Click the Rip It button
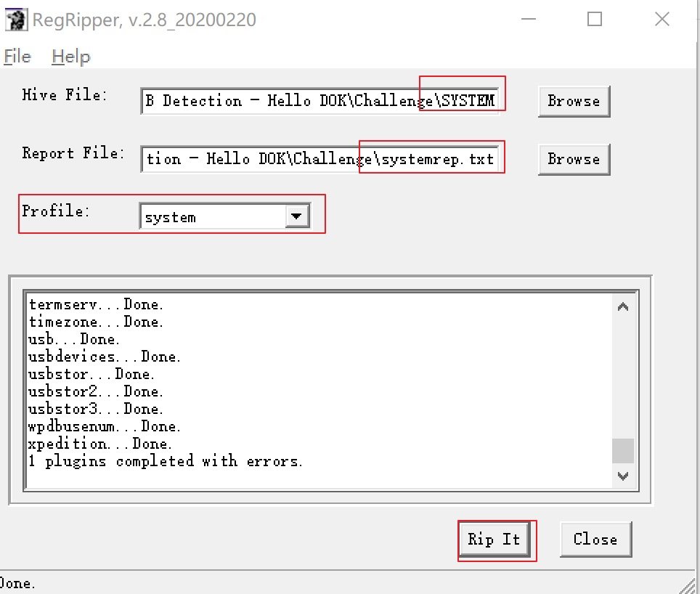 click(496, 540)
